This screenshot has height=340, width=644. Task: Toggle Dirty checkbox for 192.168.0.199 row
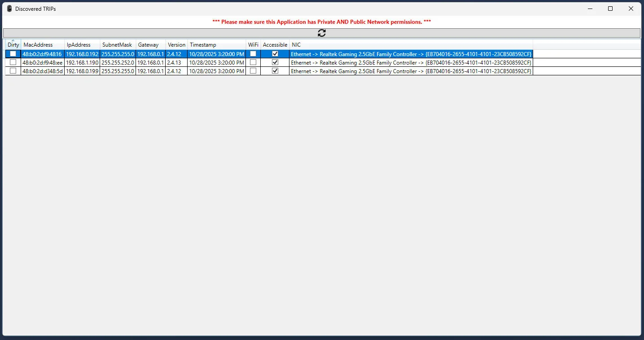pos(13,71)
